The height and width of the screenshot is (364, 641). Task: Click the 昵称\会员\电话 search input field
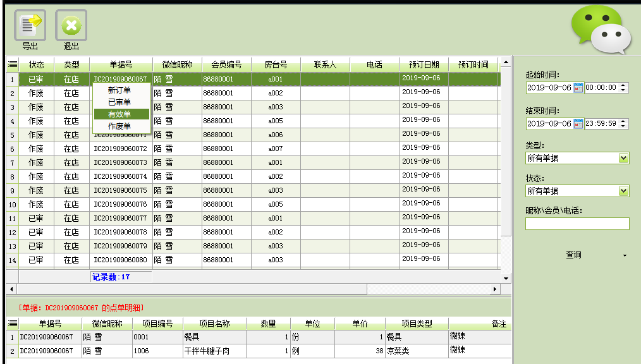point(577,224)
